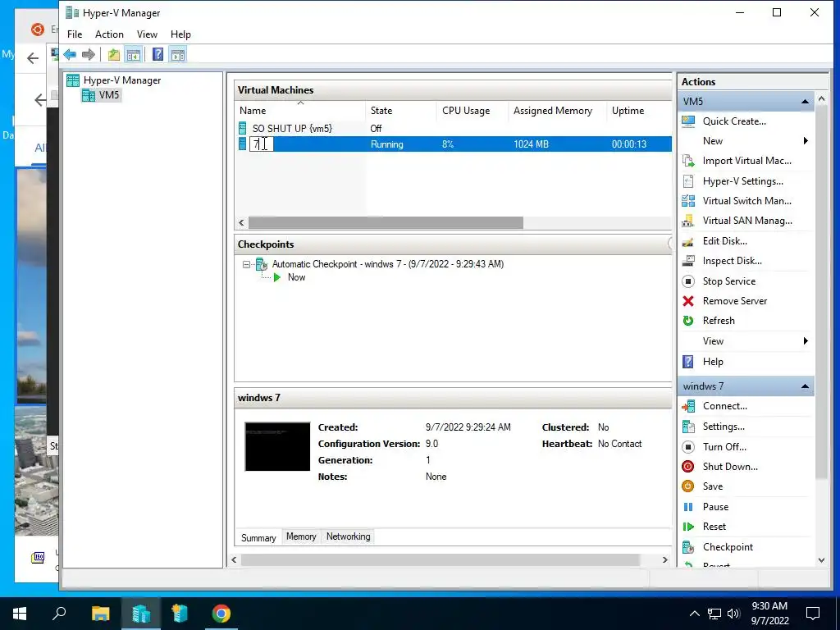
Task: Click Turn Off action
Action: tap(724, 447)
